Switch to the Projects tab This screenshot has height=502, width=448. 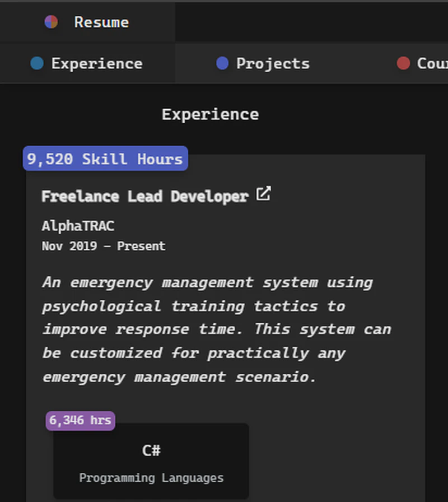(273, 64)
